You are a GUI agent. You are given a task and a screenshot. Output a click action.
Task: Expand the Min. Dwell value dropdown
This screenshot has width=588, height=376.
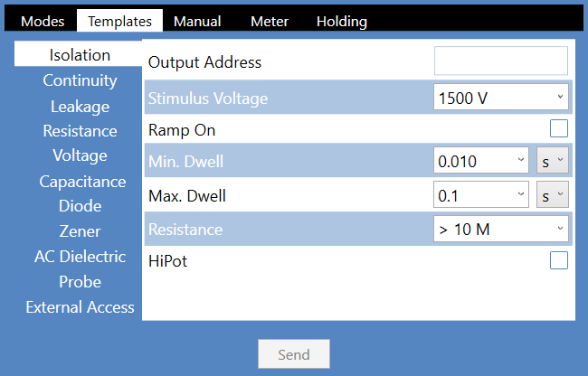(480, 160)
